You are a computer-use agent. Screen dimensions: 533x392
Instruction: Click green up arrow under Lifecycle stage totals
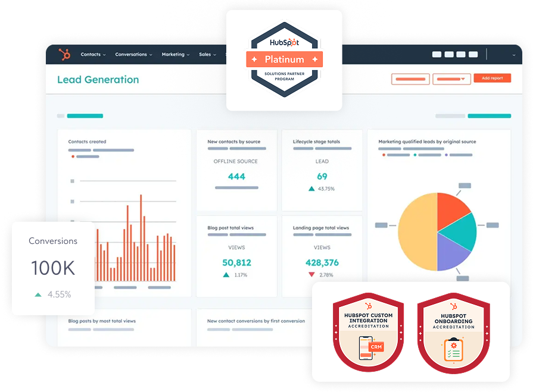coord(311,189)
